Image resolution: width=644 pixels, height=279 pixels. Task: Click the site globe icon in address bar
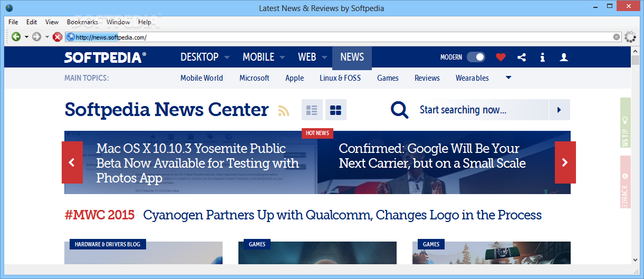(x=70, y=37)
